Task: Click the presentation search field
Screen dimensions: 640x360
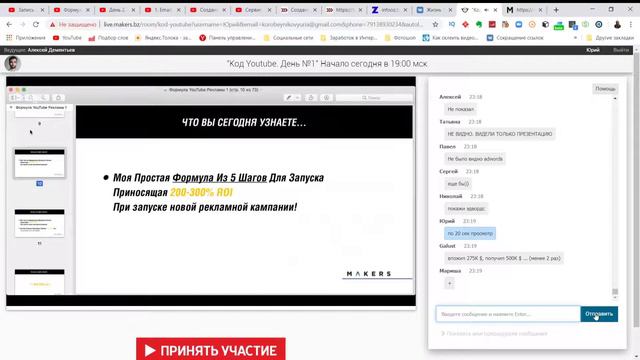Action: 373,98
